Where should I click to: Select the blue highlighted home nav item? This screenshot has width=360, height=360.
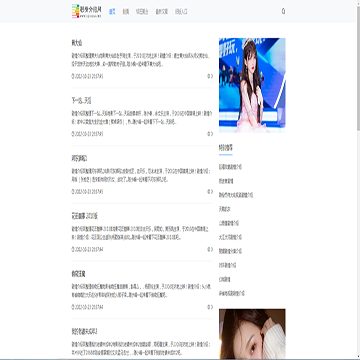tap(112, 12)
